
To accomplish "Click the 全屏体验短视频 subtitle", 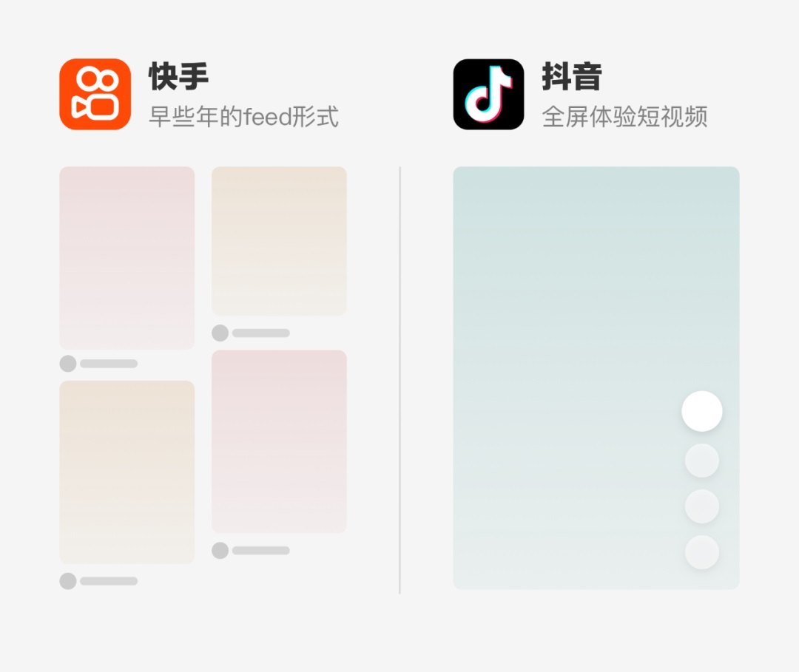I will pos(624,117).
